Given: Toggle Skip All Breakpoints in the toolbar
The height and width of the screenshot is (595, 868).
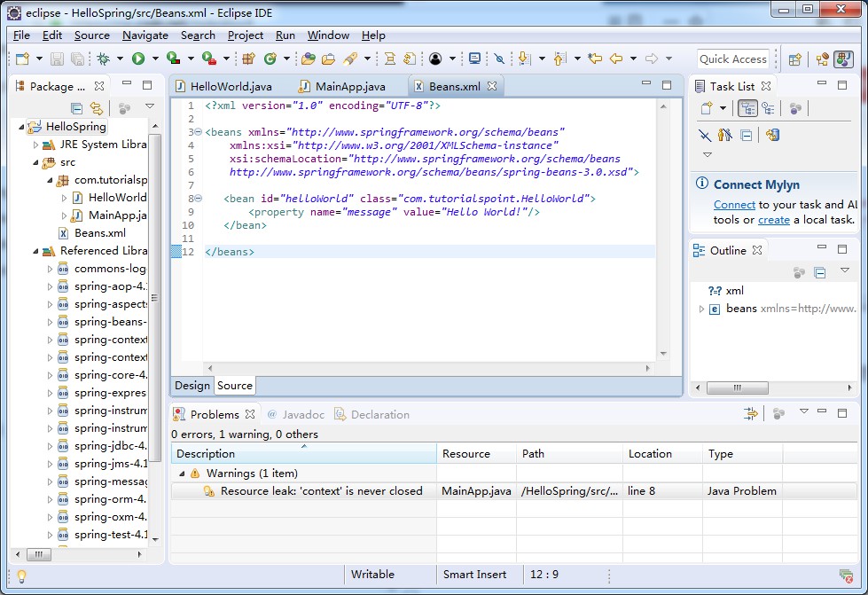Looking at the screenshot, I should coord(499,59).
